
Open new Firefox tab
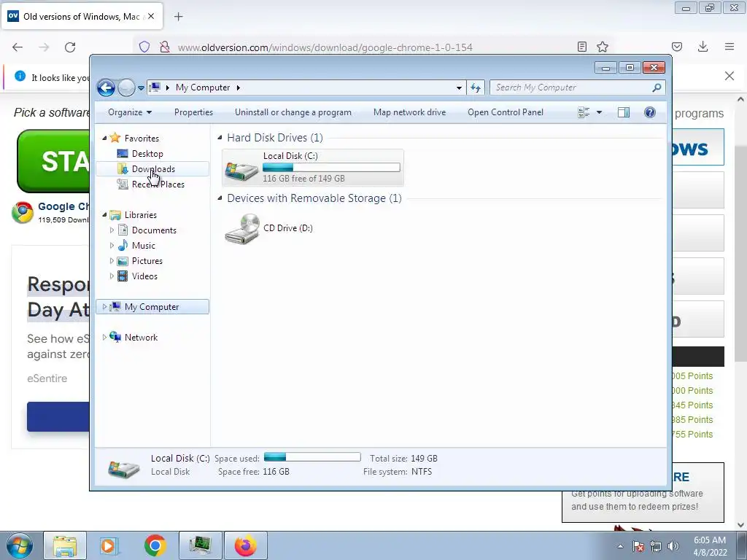pyautogui.click(x=178, y=17)
